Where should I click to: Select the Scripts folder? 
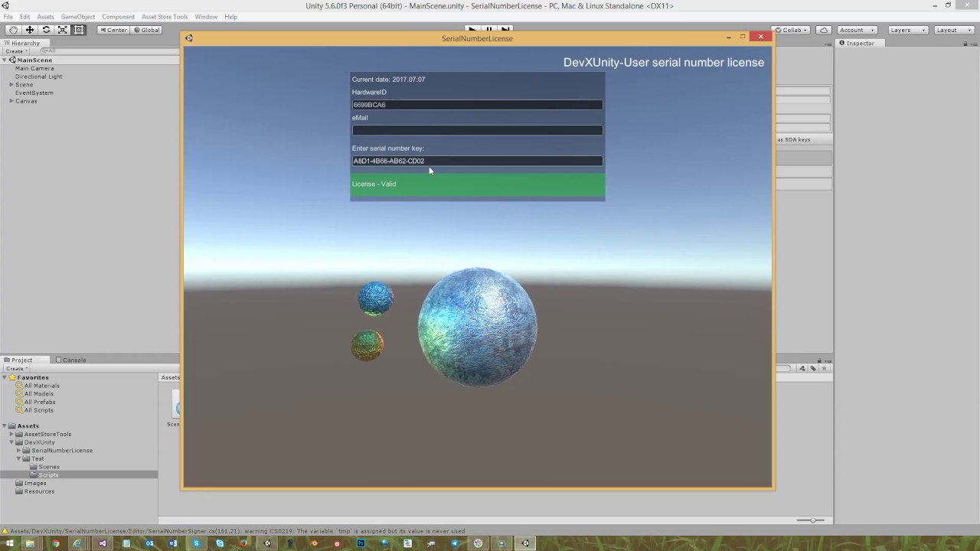pos(44,475)
